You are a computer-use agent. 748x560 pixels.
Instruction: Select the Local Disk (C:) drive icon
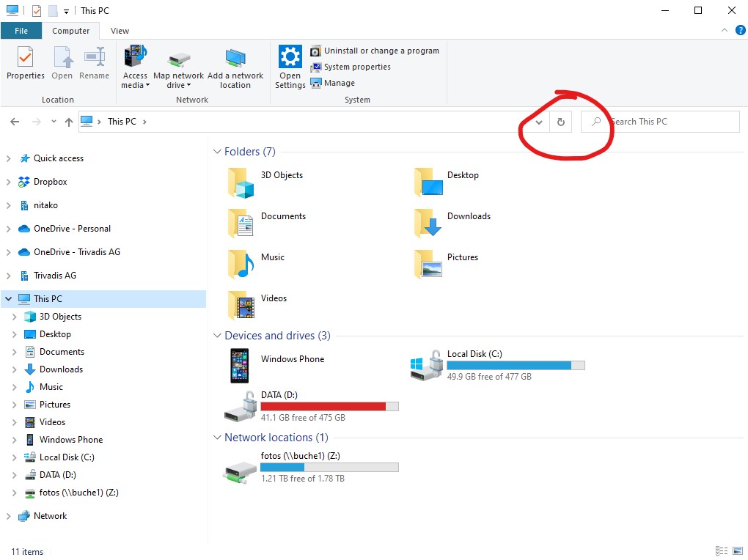pyautogui.click(x=426, y=366)
